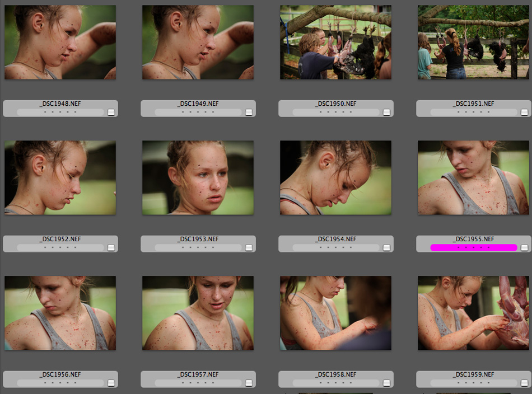Use the rating bar beneath _DSC1952.NEF
This screenshot has width=532, height=394.
[60, 247]
